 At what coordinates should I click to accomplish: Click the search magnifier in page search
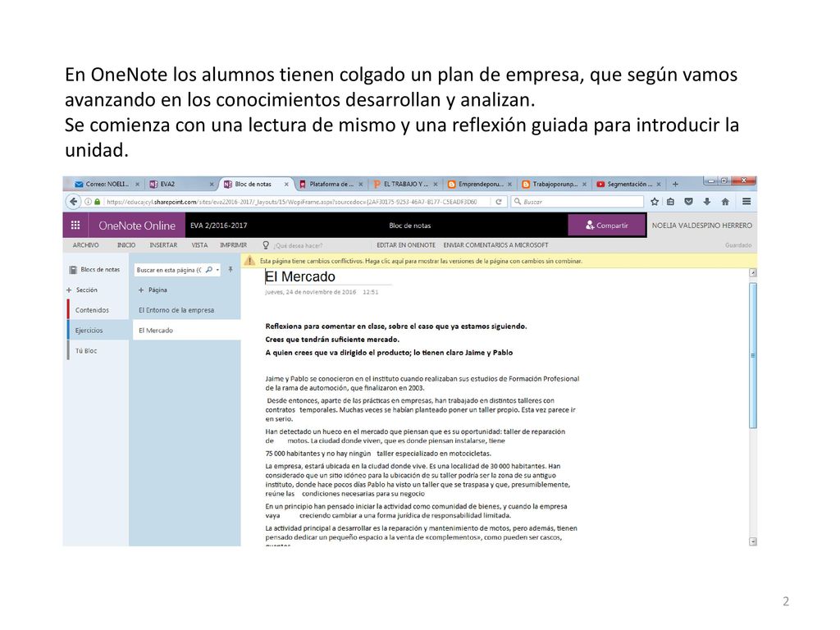[209, 269]
